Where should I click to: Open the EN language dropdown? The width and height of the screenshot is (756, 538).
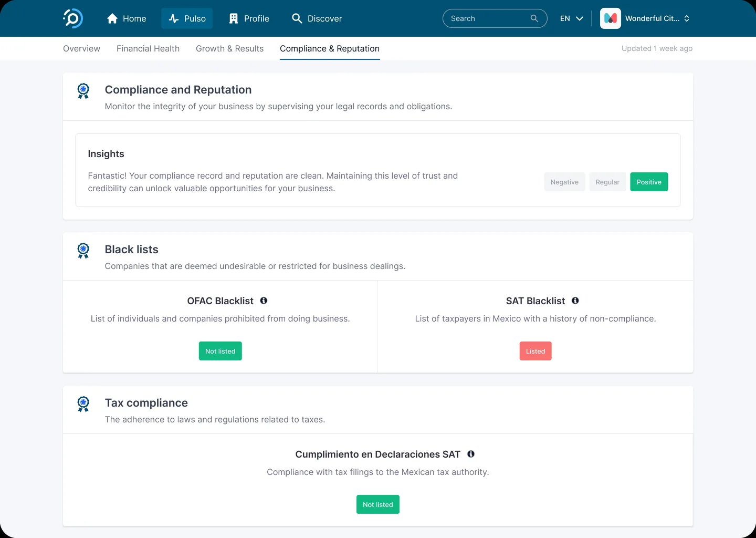point(572,18)
